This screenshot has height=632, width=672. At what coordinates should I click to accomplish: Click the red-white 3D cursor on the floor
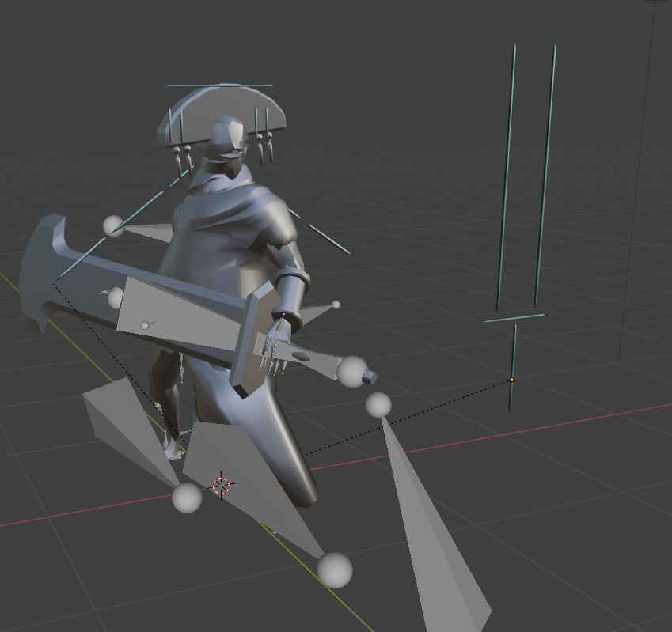[222, 486]
